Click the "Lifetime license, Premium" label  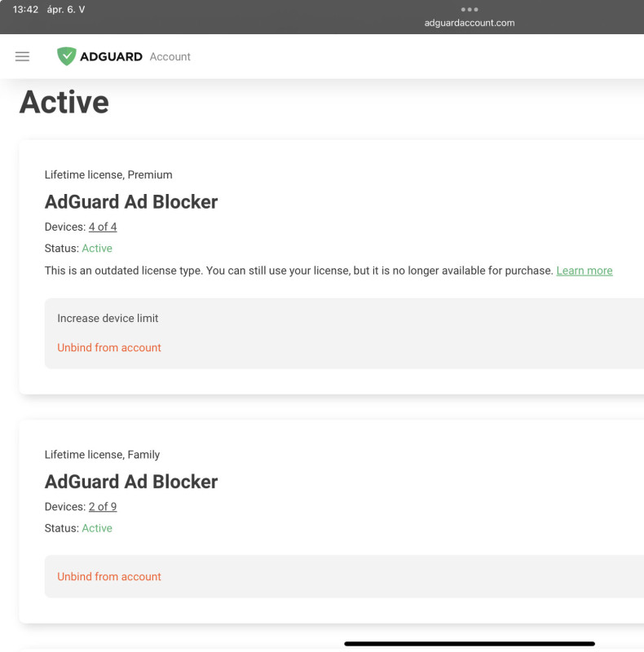click(108, 174)
